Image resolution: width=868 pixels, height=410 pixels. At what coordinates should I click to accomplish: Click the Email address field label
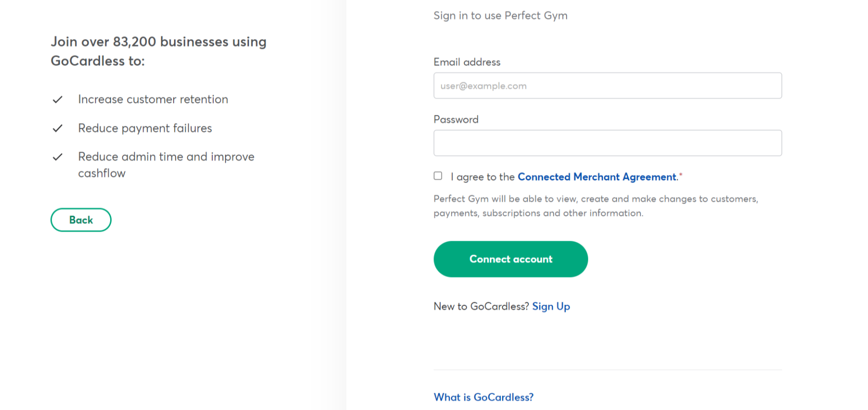467,62
